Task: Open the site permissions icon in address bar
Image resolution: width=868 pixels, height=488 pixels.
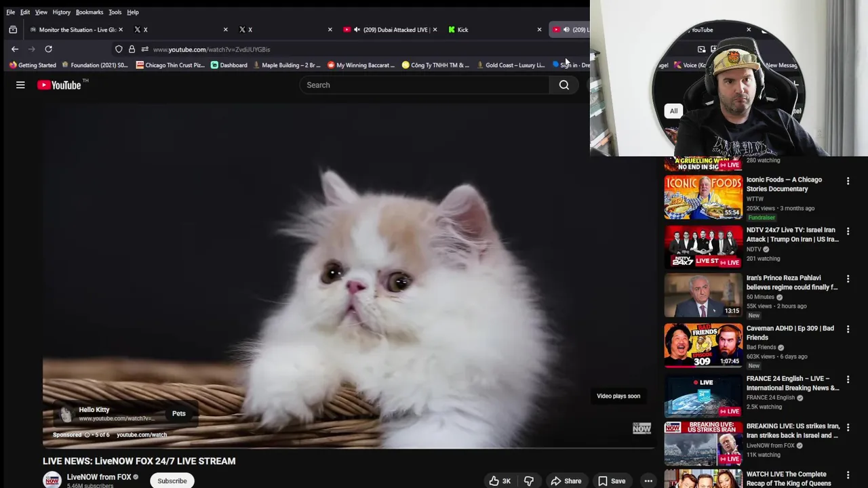Action: pos(144,49)
